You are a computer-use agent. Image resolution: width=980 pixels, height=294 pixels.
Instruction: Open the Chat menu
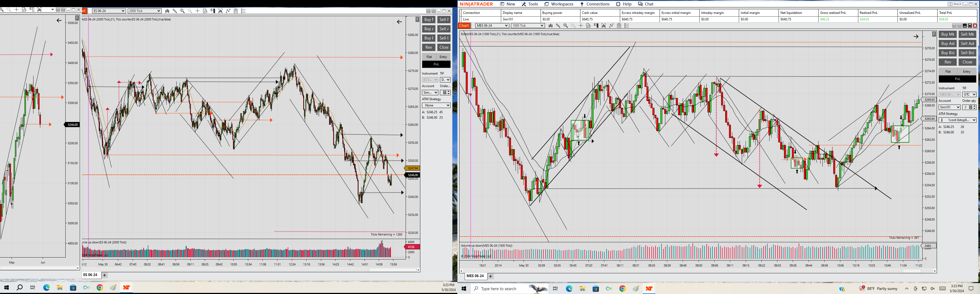click(646, 4)
